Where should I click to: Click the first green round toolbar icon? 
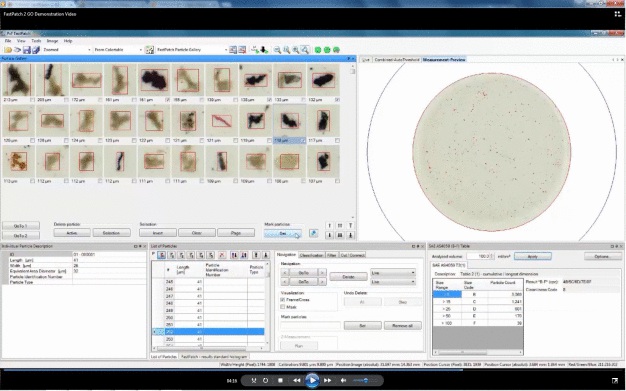pos(318,50)
